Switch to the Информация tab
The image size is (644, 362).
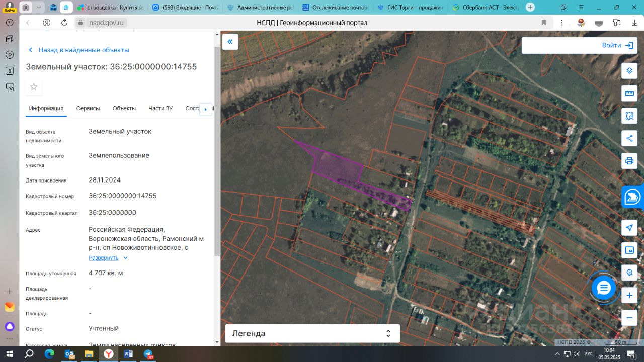pyautogui.click(x=46, y=108)
